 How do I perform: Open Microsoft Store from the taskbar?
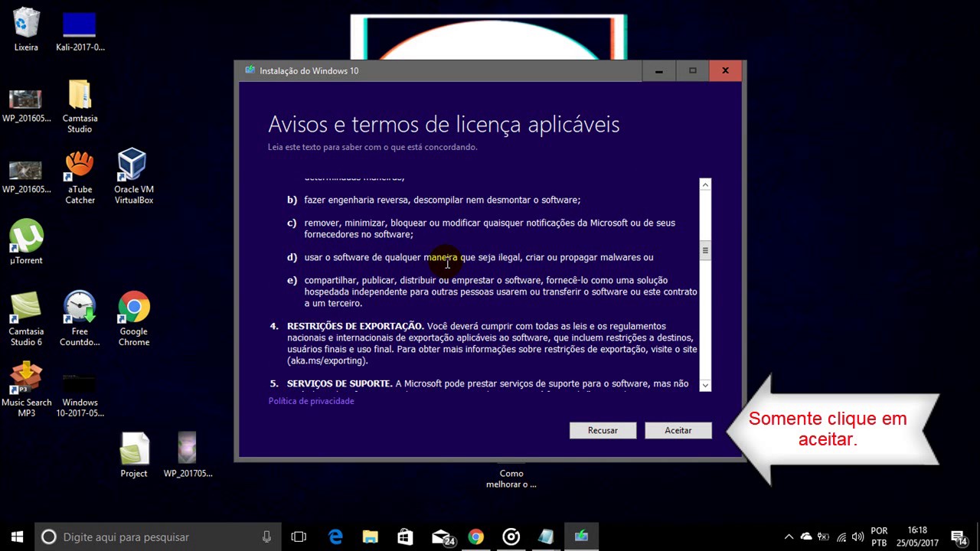click(405, 536)
